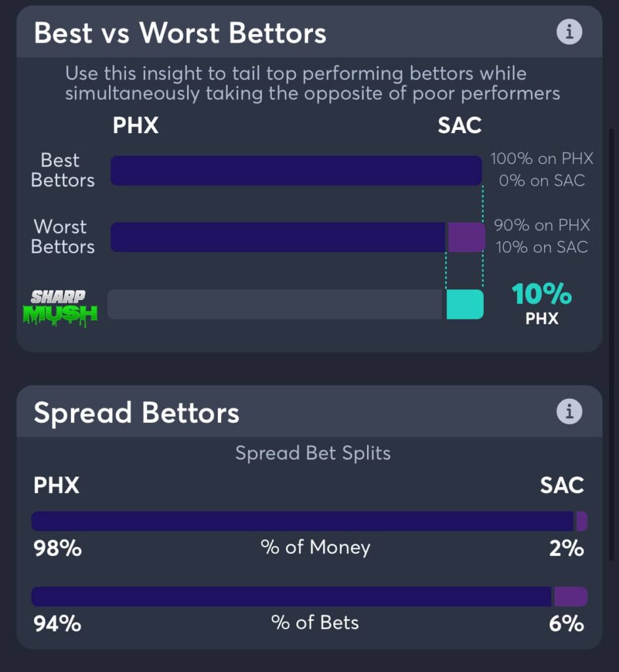This screenshot has height=672, width=619.
Task: Click the small SAC sliver on % of Money bar
Action: coord(582,520)
